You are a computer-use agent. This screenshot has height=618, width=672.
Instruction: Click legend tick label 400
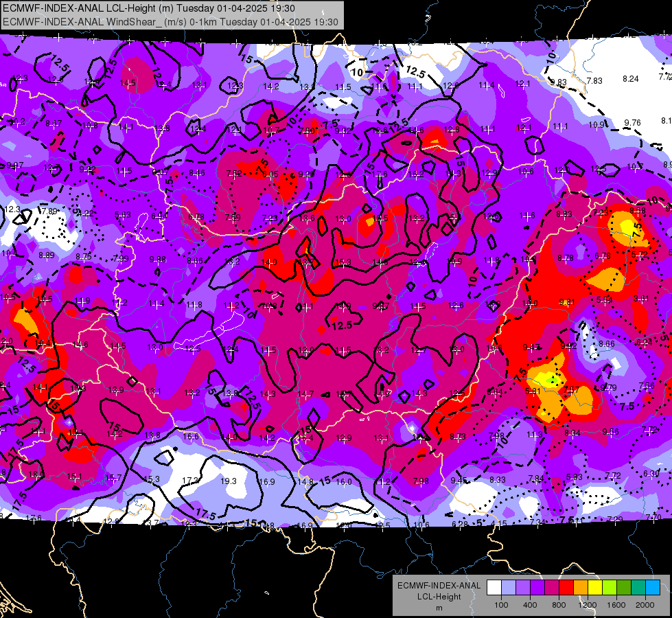(530, 605)
